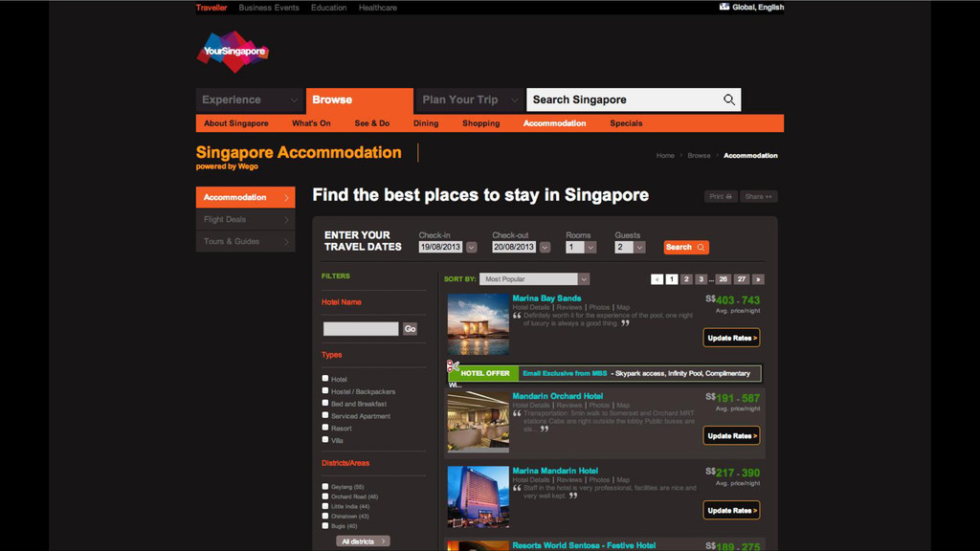The image size is (980, 551).
Task: Open Resorts World Sentosa - Festive Hotel link
Action: click(584, 545)
